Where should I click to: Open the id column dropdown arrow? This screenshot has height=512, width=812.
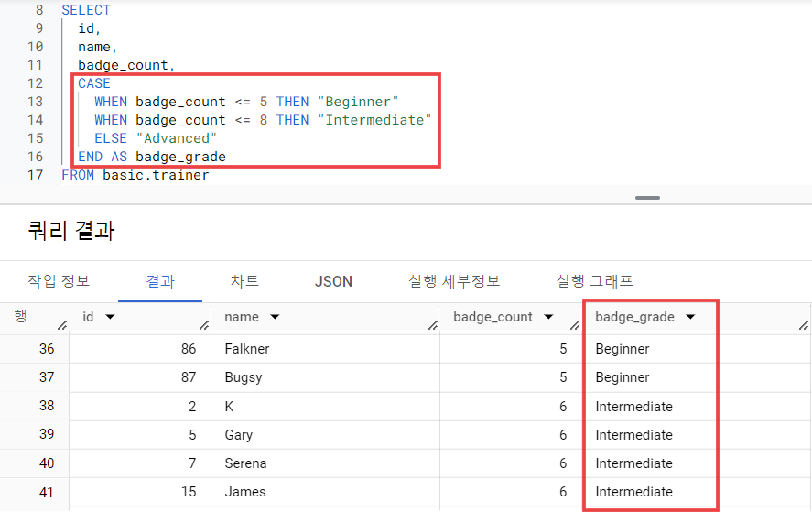click(110, 317)
